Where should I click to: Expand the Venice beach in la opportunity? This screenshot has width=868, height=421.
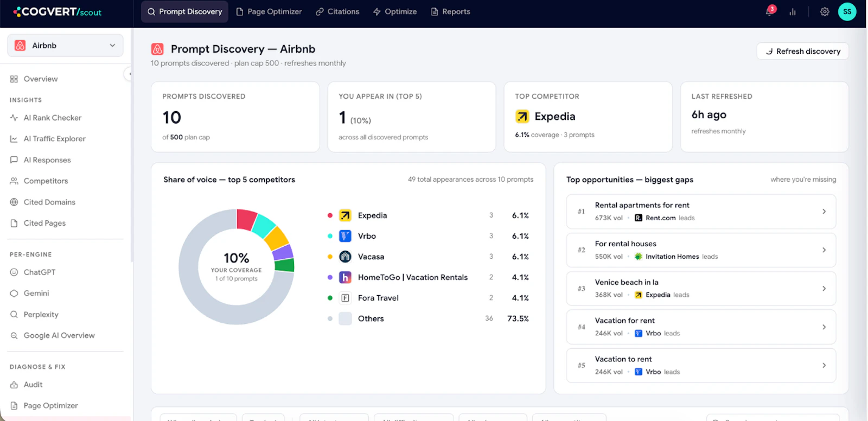701,289
